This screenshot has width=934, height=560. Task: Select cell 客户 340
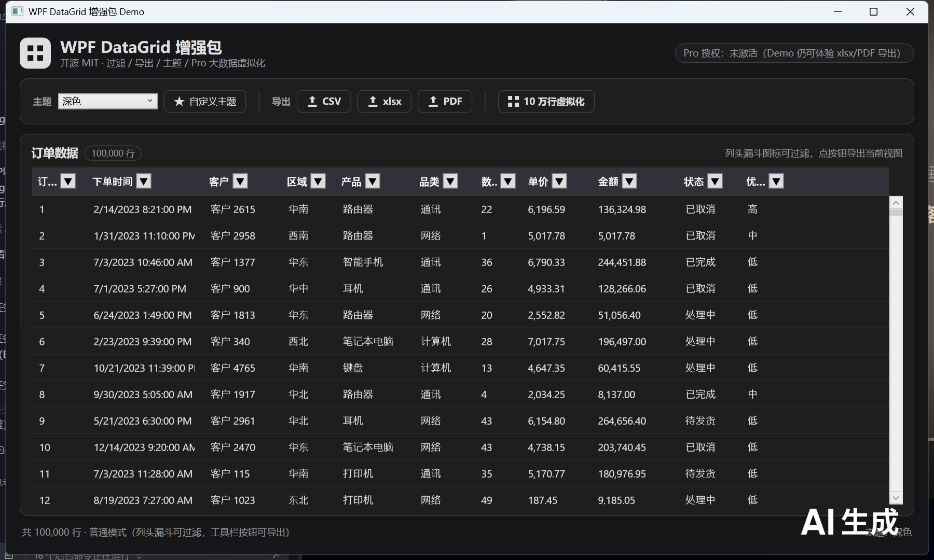pos(230,342)
